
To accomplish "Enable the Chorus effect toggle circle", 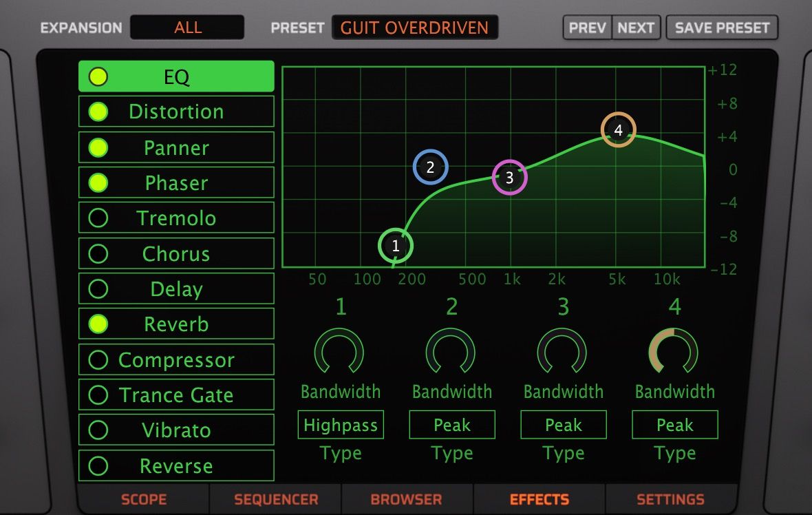I will point(99,253).
